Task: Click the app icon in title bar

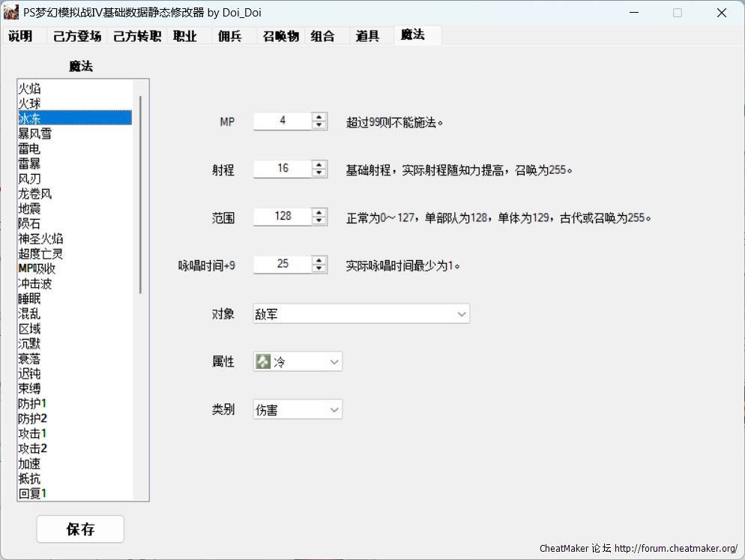Action: (11, 13)
